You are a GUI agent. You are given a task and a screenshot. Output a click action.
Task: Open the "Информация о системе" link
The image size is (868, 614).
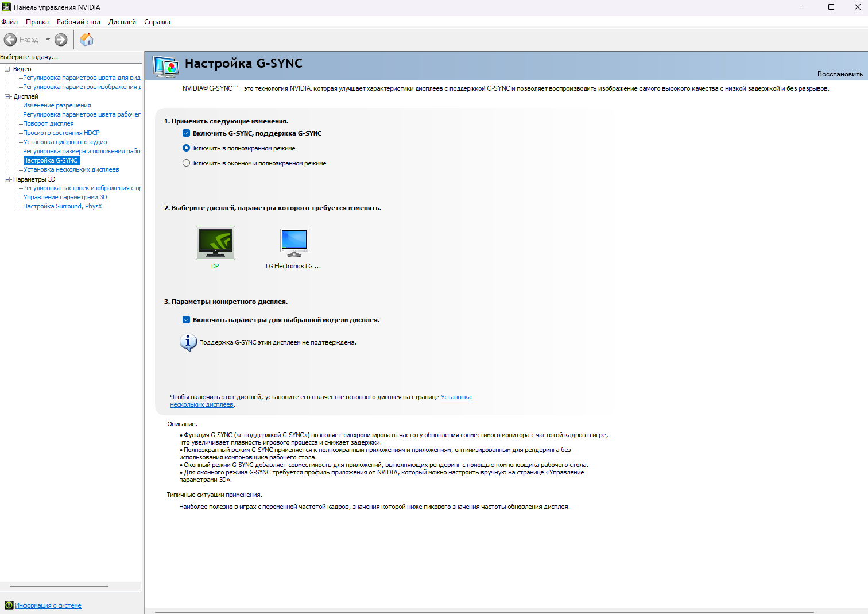[48, 605]
